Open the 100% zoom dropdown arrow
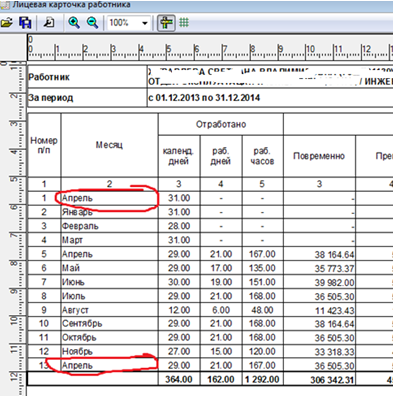Viewport: 394px width, 396px height. pyautogui.click(x=144, y=23)
